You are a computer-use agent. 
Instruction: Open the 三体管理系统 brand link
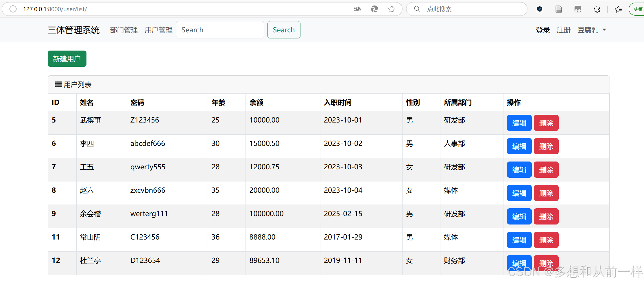click(x=74, y=30)
